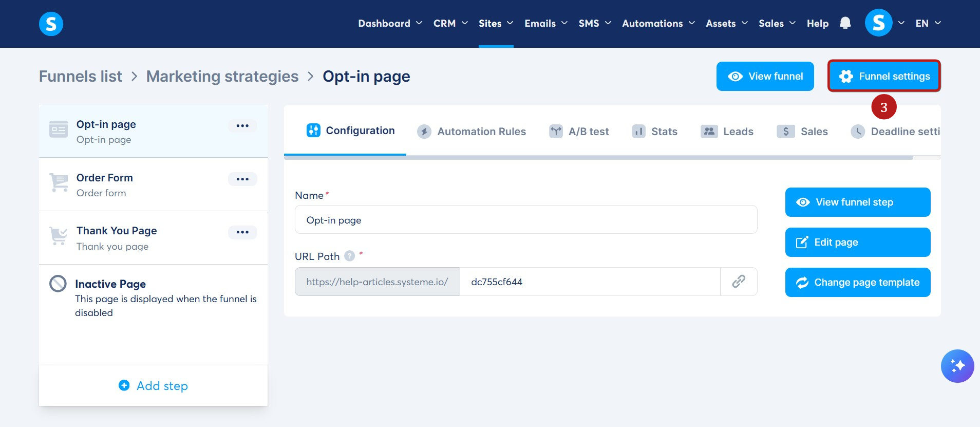This screenshot has height=427, width=980.
Task: Open Funnel settings
Action: tap(884, 76)
